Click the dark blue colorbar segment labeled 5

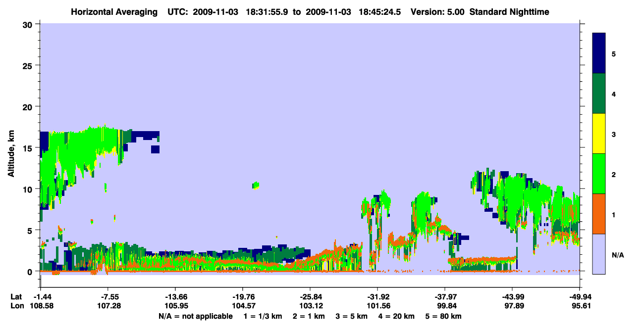599,53
